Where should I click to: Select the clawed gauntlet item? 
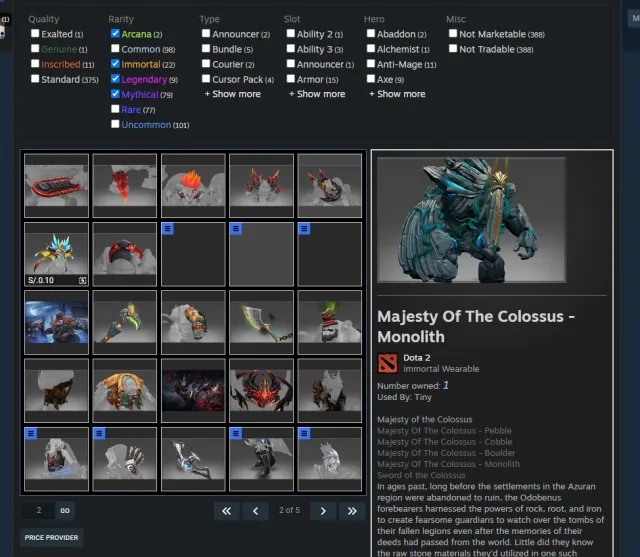point(124,459)
